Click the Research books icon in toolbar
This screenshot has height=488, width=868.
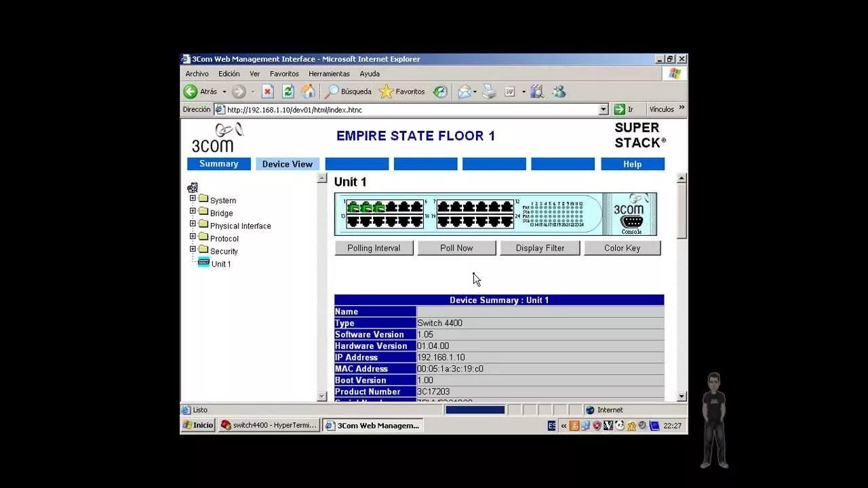click(537, 91)
